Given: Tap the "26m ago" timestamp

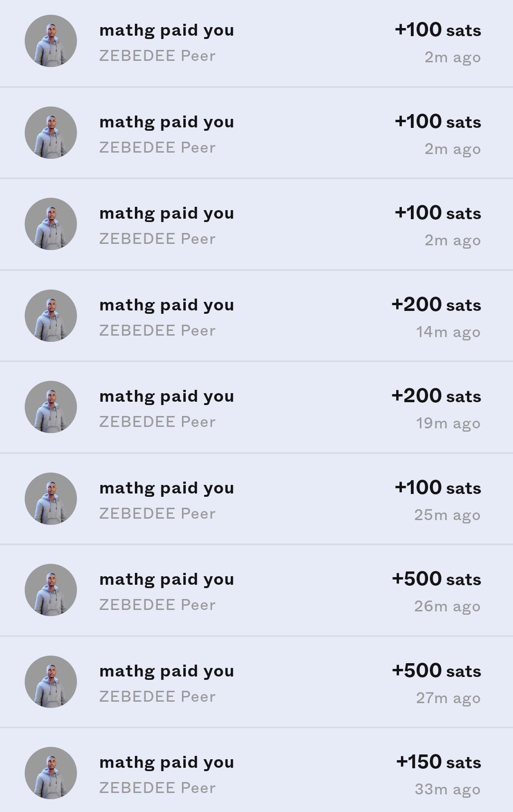Looking at the screenshot, I should (447, 606).
